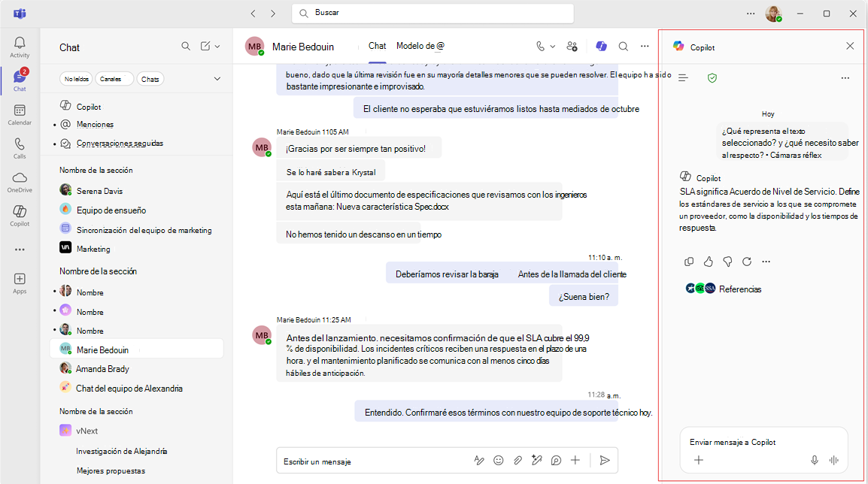Expand the chat filter chevron
The height and width of the screenshot is (484, 868).
tap(217, 79)
